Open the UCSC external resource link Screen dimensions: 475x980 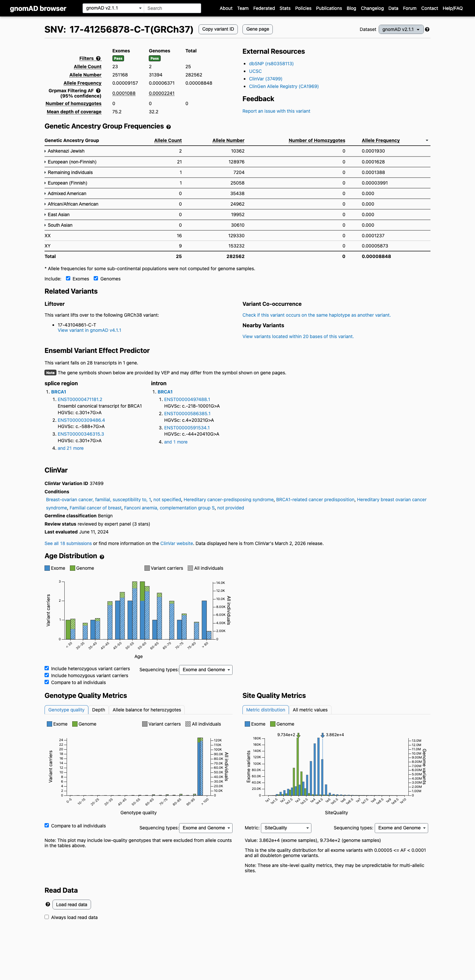point(255,71)
